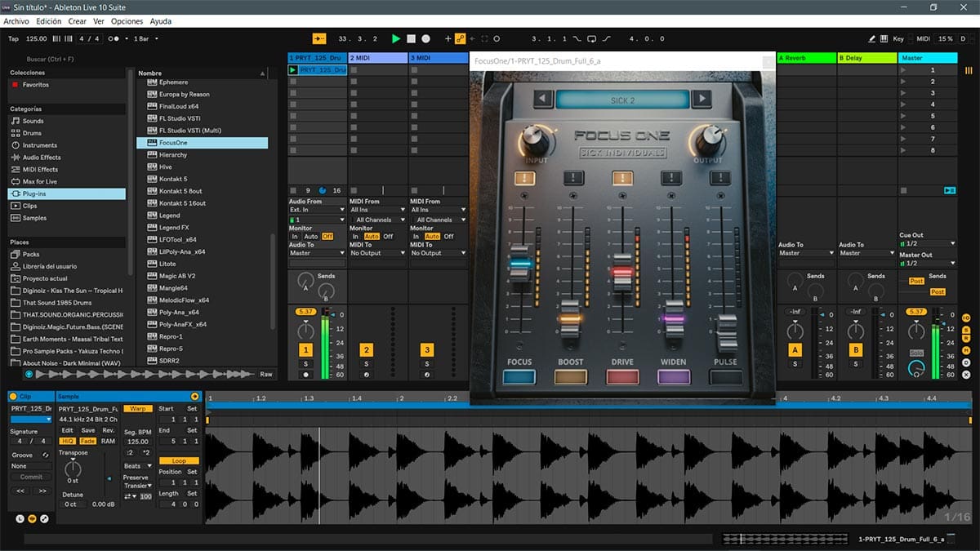This screenshot has width=980, height=551.
Task: Open the Ayuda menu
Action: pyautogui.click(x=161, y=21)
